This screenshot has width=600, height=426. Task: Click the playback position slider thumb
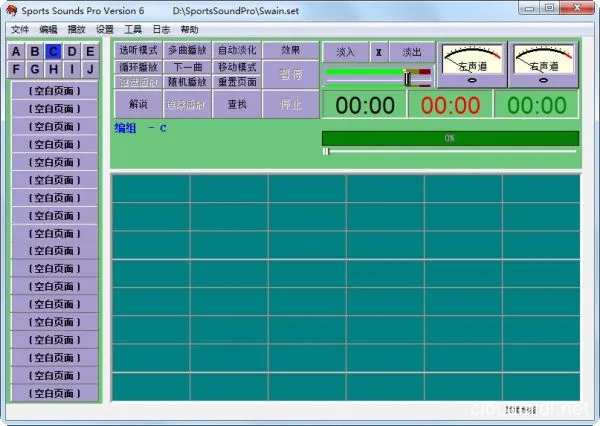point(325,151)
